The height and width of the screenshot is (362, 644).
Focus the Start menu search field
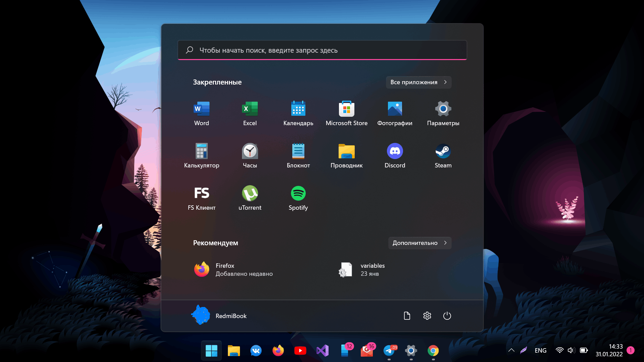point(322,50)
